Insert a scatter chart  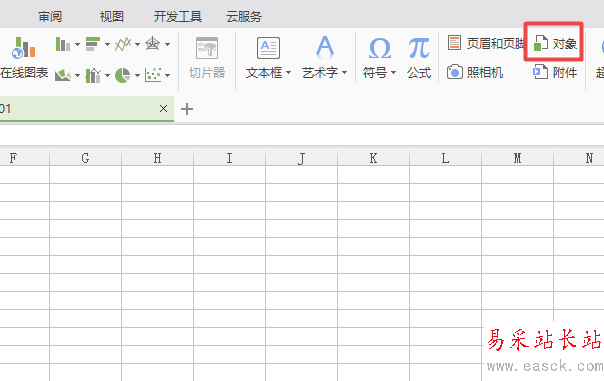(x=153, y=75)
